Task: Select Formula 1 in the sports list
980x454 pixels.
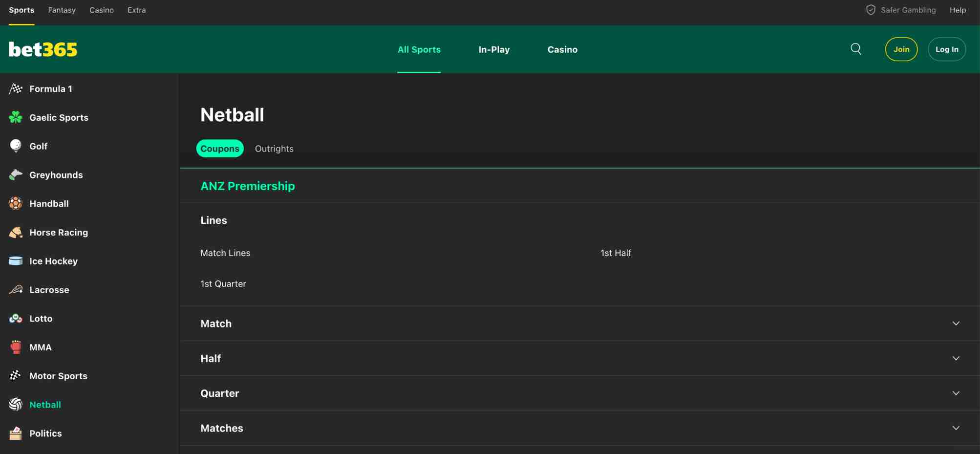Action: point(51,89)
